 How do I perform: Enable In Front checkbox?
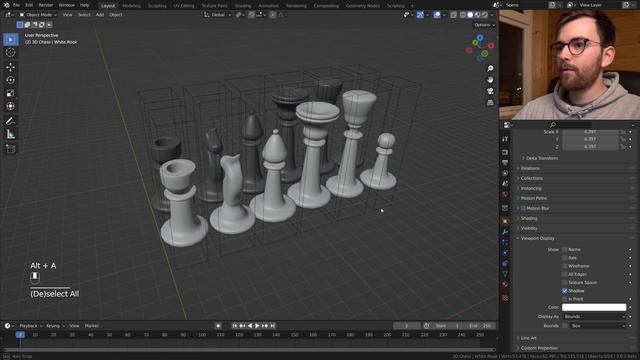coord(564,299)
